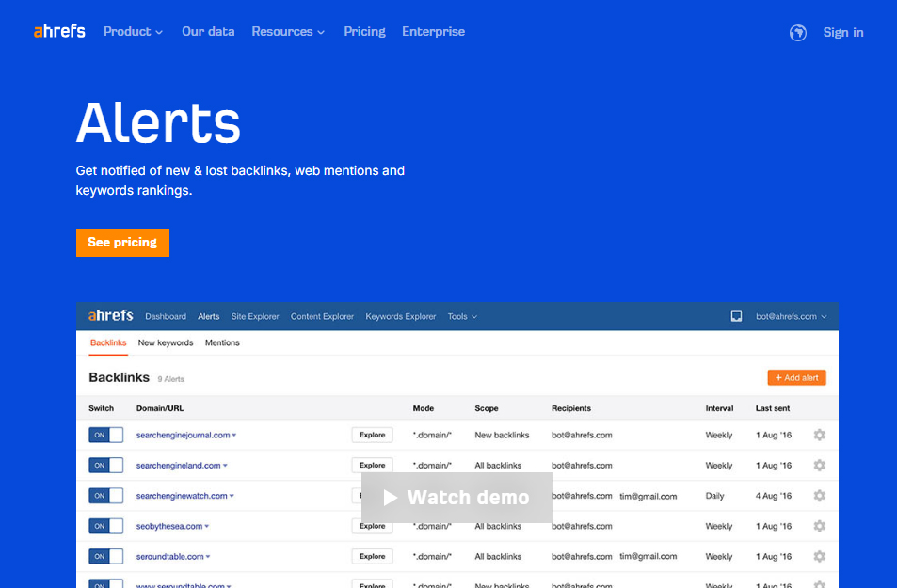Open settings gear for searchengineland.com row
This screenshot has width=897, height=588.
(x=819, y=466)
